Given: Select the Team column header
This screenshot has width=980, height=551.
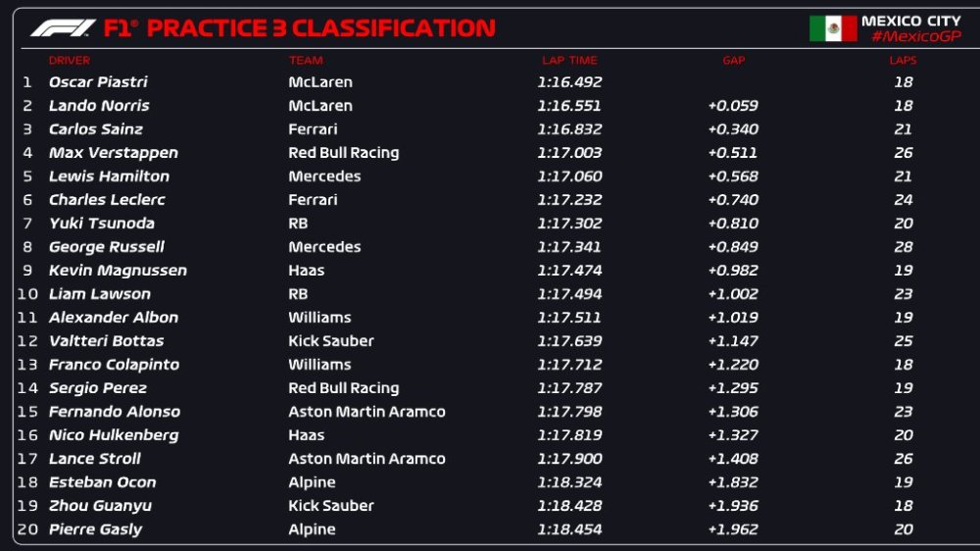Looking at the screenshot, I should tap(306, 61).
